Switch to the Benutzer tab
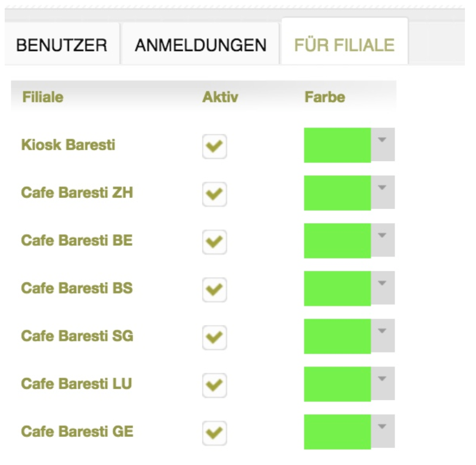This screenshot has height=465, width=476. 61,45
